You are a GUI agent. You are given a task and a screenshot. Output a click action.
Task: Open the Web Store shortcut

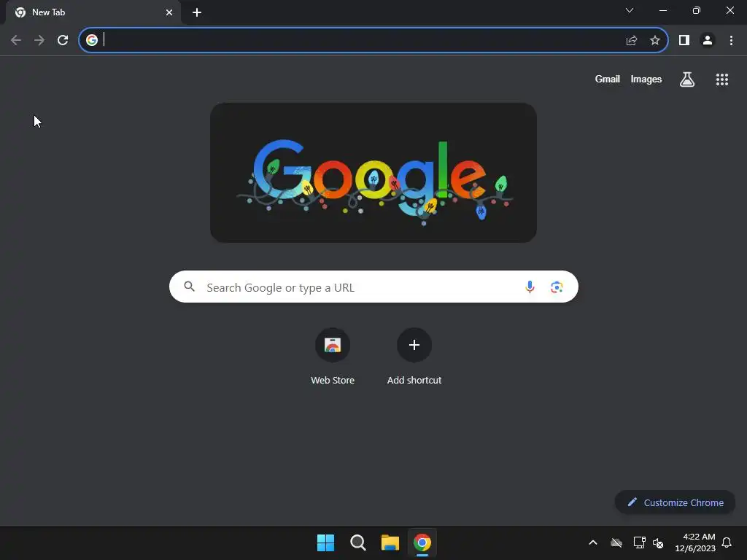(x=333, y=357)
